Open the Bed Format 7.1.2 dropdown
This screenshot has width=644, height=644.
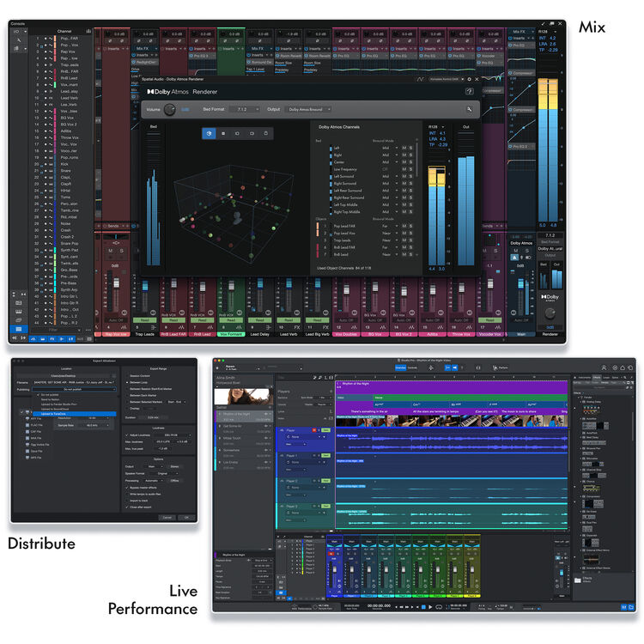[243, 110]
